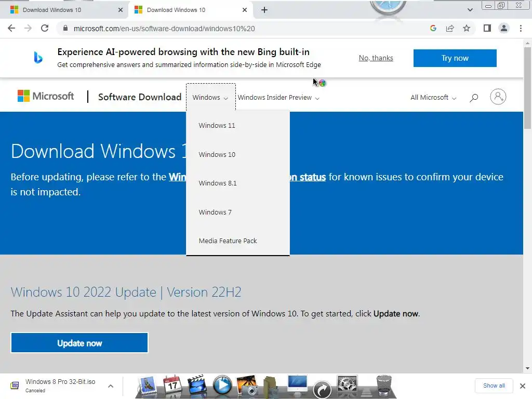Choose Windows 8.1 in the menu
Viewport: 532px width, 399px height.
pyautogui.click(x=238, y=183)
